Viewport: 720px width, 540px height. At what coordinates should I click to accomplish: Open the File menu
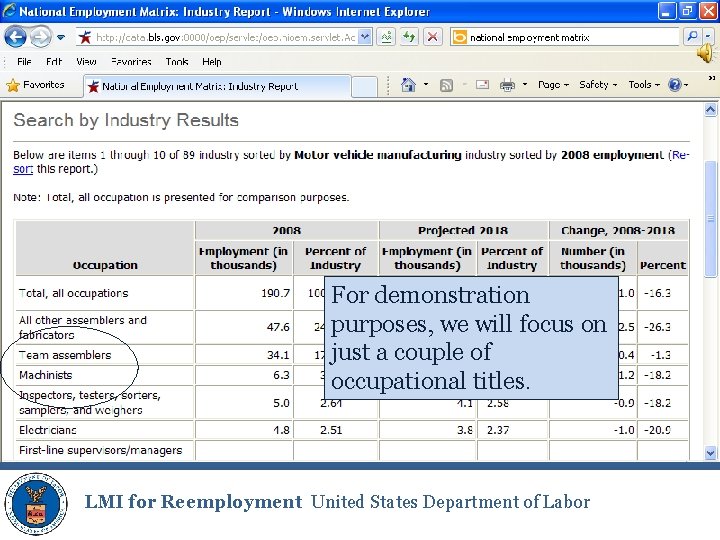24,62
